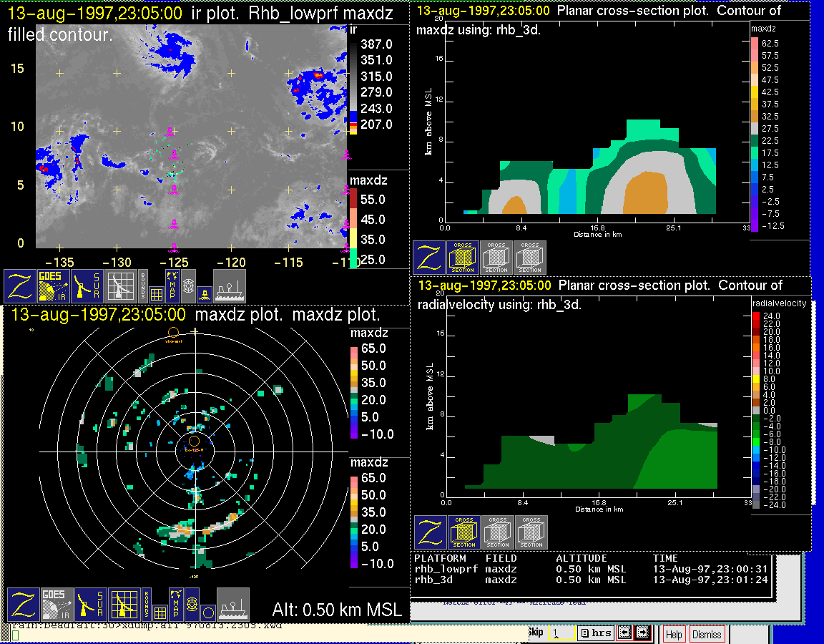Select the highlighted cross-section icon in the radial velocity window
This screenshot has width=824, height=644.
(463, 532)
